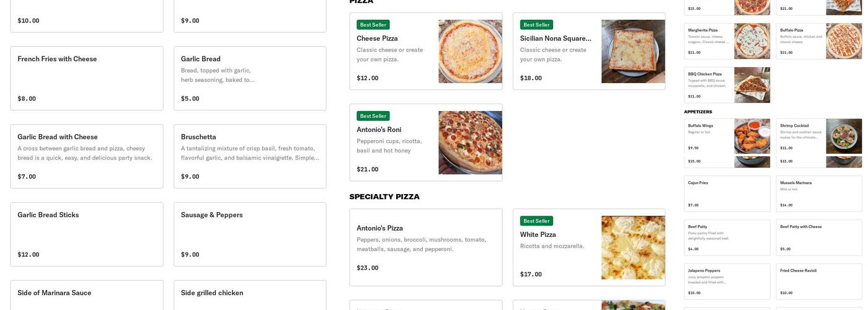
Task: Open the Shrimp Cocktail photo
Action: pyautogui.click(x=843, y=136)
